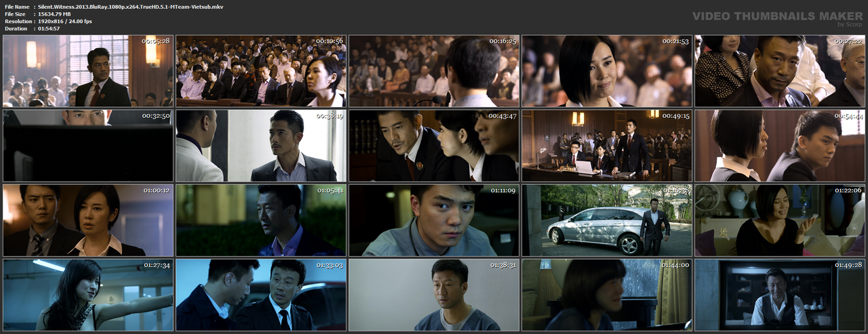Open the frame marked 01:38:31
Screen dimensions: 868x334
pos(434,295)
